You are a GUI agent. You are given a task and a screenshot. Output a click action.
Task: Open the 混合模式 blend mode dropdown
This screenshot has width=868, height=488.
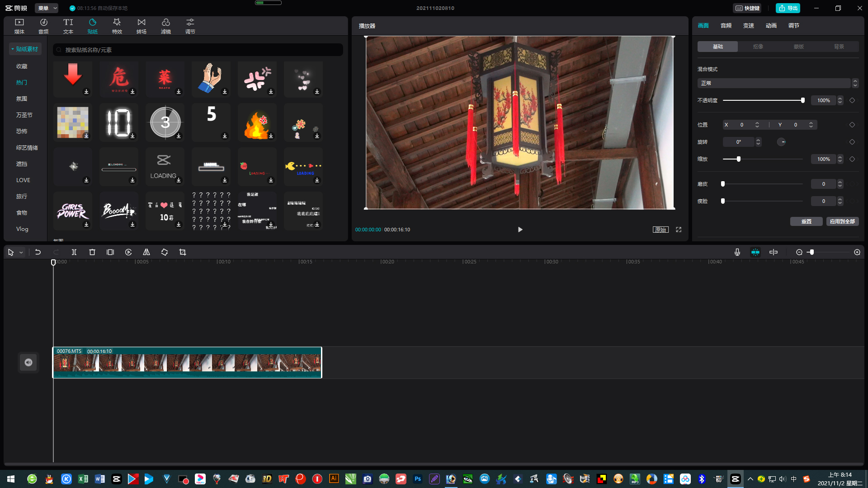click(x=778, y=83)
